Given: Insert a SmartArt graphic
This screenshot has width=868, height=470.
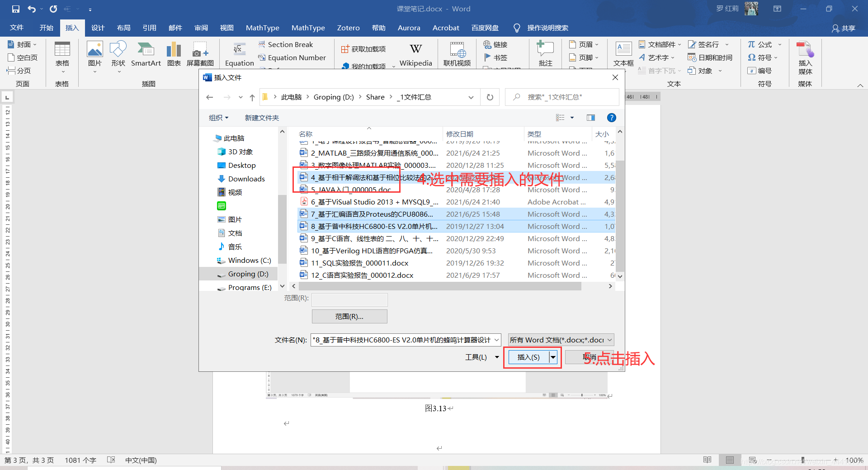Looking at the screenshot, I should 146,54.
